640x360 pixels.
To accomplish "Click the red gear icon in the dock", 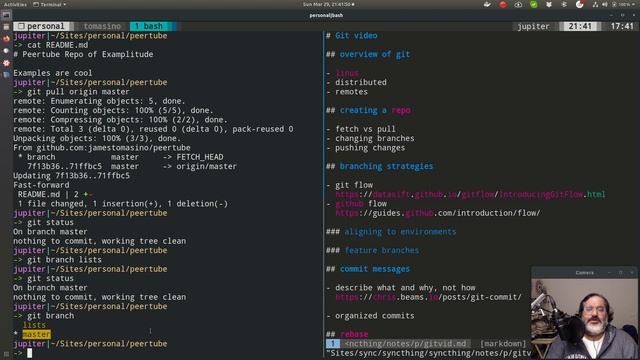I will click(6, 63).
